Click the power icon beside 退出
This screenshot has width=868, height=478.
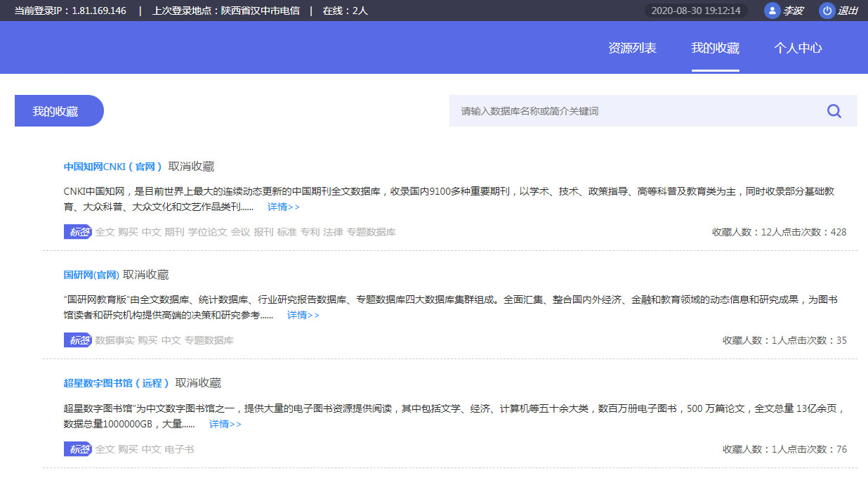coord(827,11)
